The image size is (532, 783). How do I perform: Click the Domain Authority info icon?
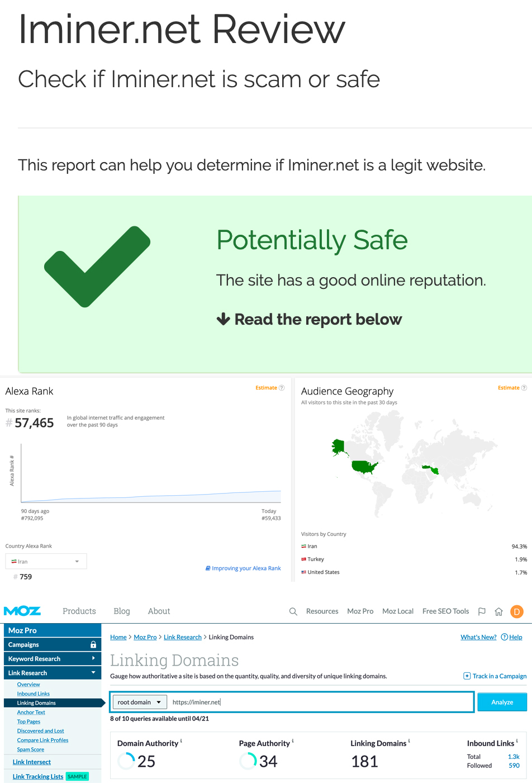(181, 742)
